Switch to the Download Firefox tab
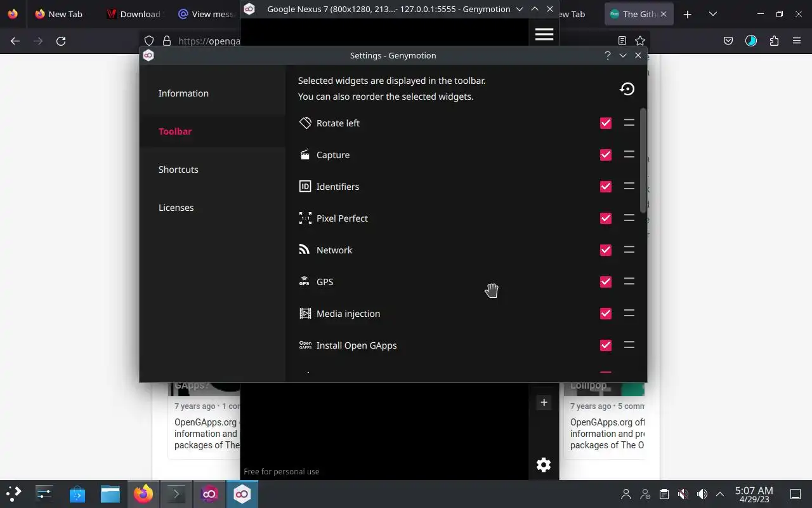This screenshot has width=812, height=508. tap(133, 14)
